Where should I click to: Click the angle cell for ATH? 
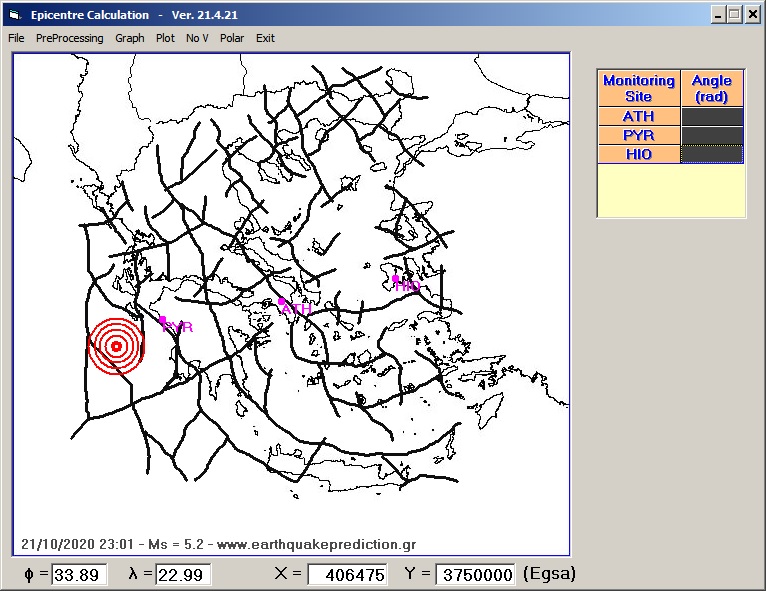711,117
